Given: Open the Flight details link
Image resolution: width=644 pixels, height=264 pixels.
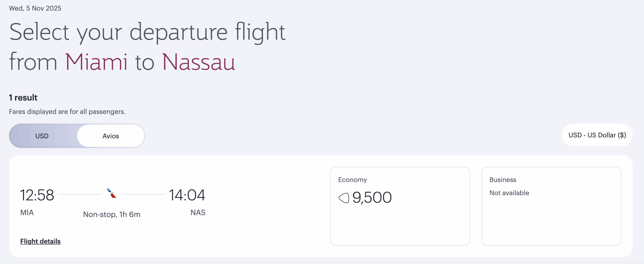Looking at the screenshot, I should pos(40,241).
